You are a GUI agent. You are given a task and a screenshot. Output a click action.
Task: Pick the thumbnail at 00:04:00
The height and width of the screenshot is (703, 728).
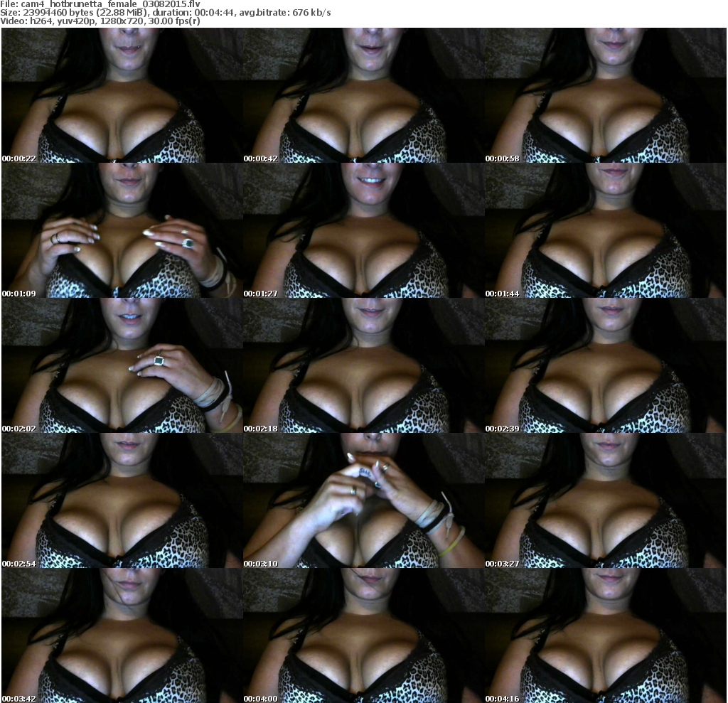tap(364, 635)
